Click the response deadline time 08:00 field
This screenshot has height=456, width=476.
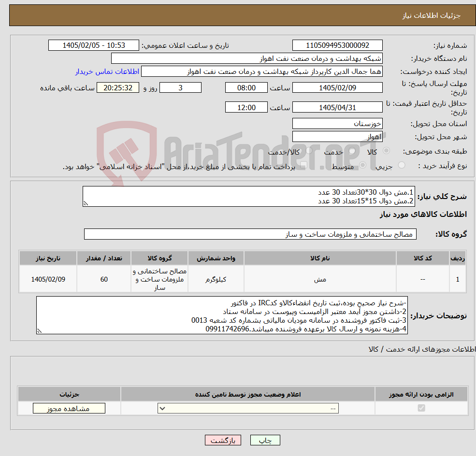[x=246, y=88]
